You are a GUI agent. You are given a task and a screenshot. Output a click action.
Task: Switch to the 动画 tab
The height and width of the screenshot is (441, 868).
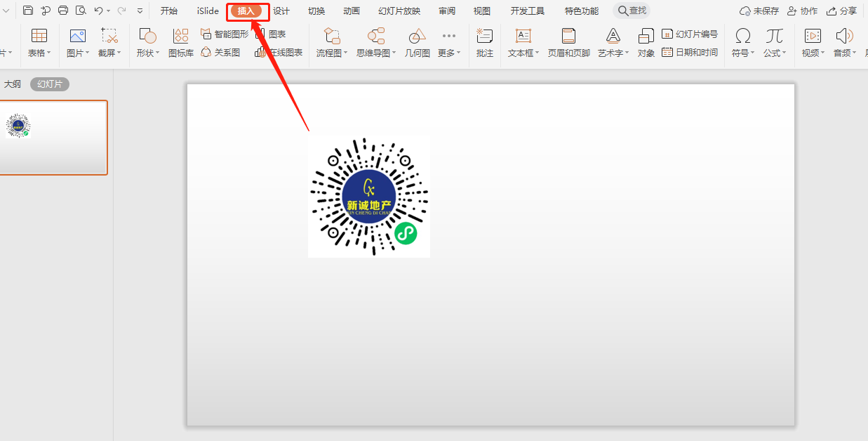pyautogui.click(x=352, y=11)
